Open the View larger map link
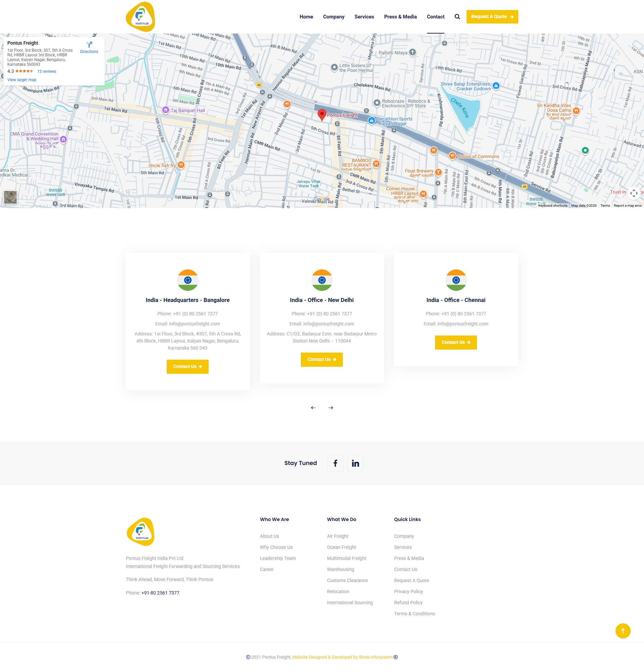This screenshot has width=644, height=672. [x=21, y=80]
